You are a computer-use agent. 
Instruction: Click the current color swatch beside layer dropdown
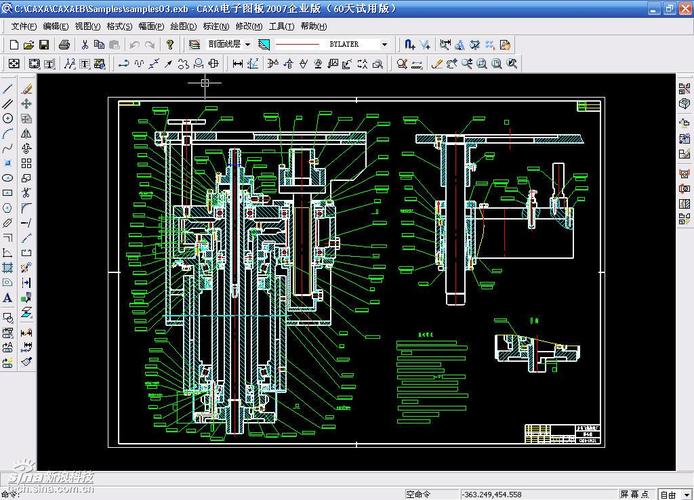(x=264, y=45)
